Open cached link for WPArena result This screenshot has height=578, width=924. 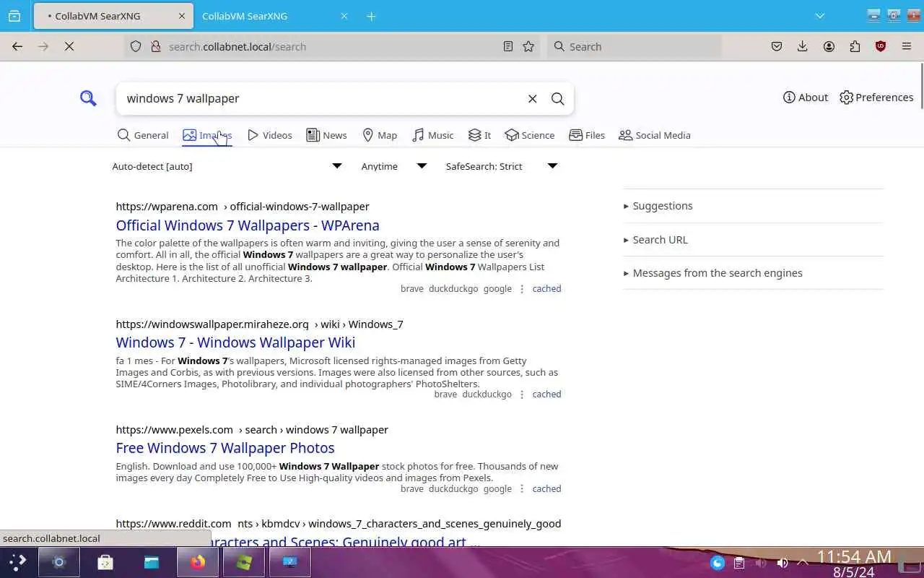[546, 288]
